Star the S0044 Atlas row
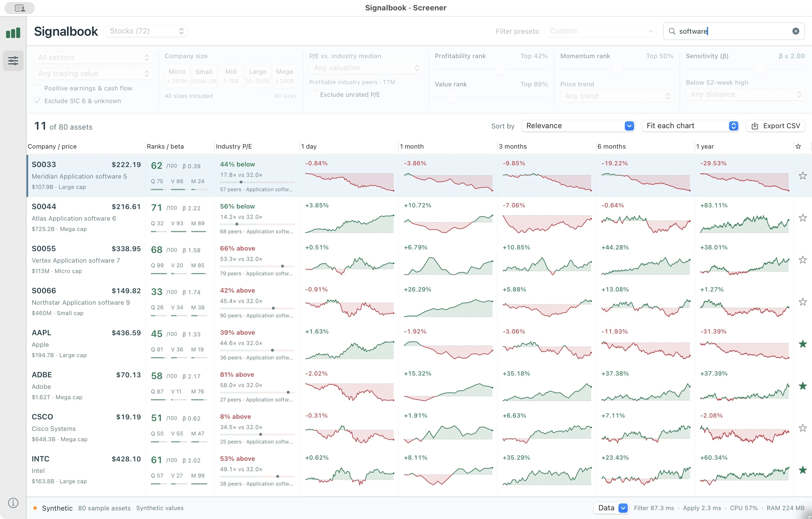This screenshot has height=519, width=812. pyautogui.click(x=802, y=218)
